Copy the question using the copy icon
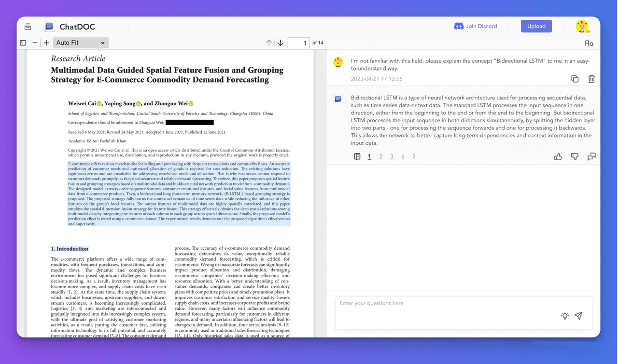Image resolution: width=618 pixels, height=364 pixels. pos(575,79)
